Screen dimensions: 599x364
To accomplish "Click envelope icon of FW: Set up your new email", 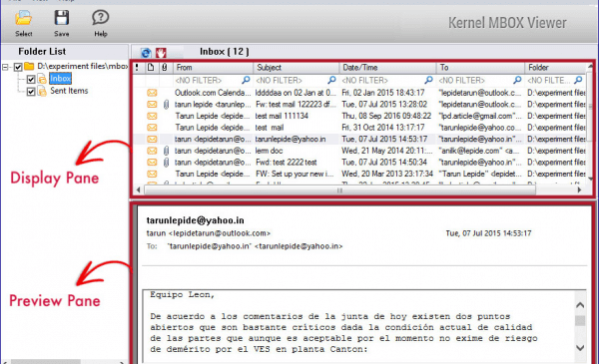I will click(x=152, y=174).
